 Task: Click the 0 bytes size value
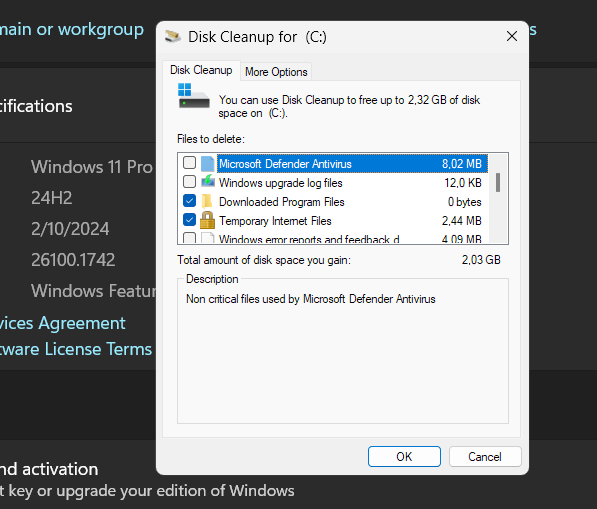pos(465,202)
